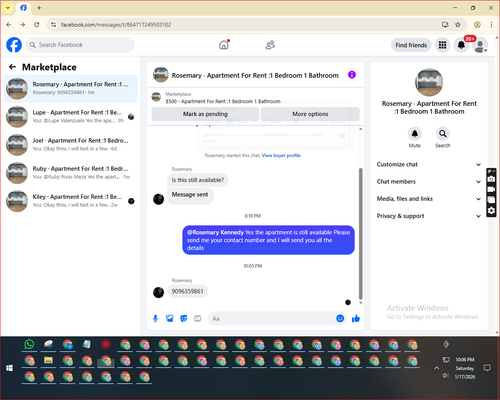
Task: Open the Lupe conversation in the list
Action: [70, 117]
